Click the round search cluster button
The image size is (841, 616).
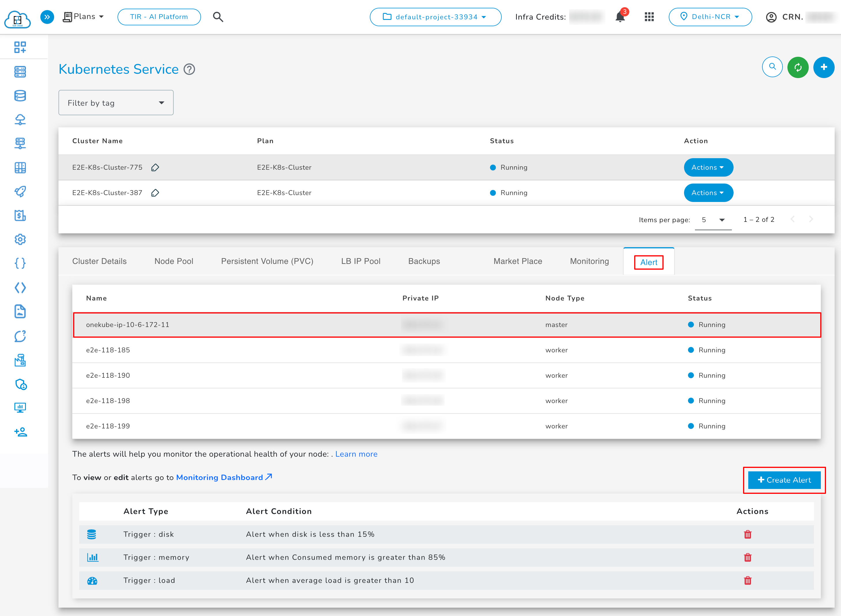coord(772,67)
